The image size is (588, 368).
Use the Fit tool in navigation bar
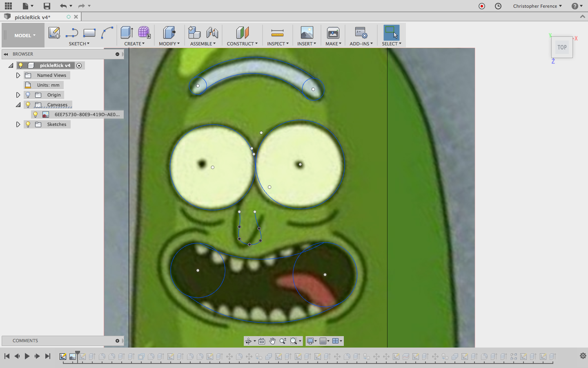point(262,341)
